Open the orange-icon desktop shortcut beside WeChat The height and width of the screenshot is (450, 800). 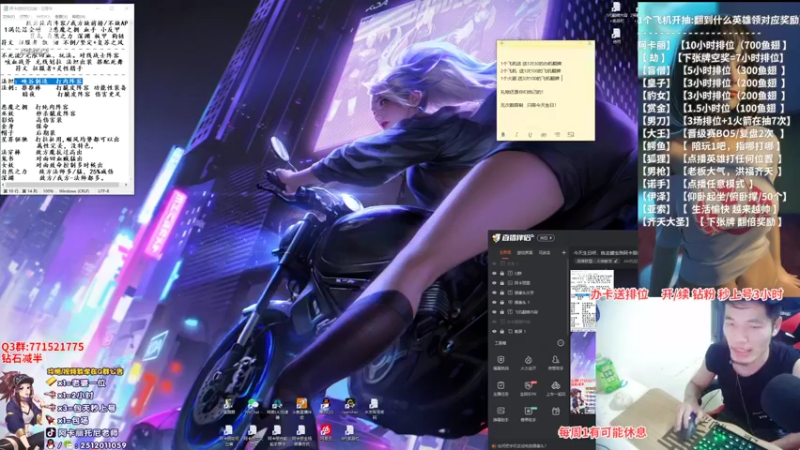tap(302, 404)
